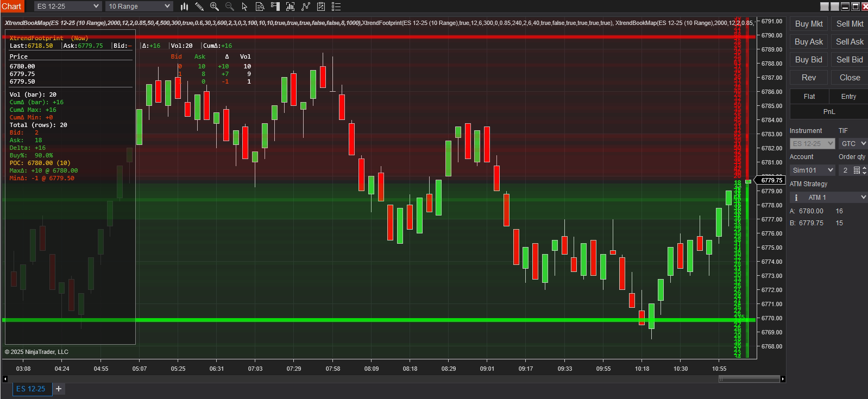Viewport: 868px width, 399px height.
Task: Click the 09:01 time axis label
Action: point(487,369)
